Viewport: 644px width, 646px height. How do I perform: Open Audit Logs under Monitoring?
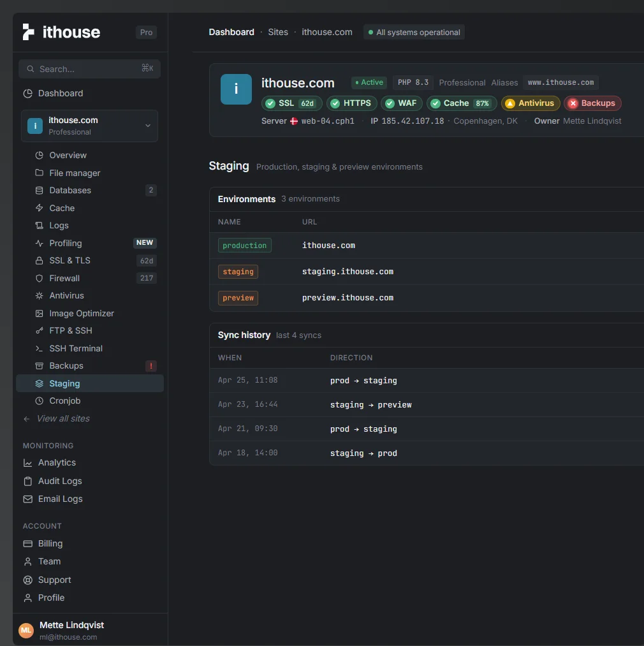[89, 481]
